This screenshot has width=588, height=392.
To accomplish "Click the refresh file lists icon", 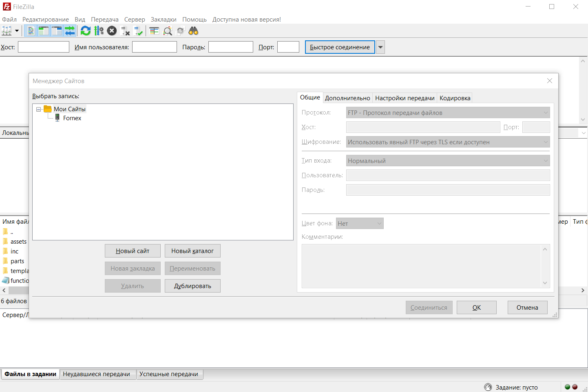I will (x=86, y=31).
